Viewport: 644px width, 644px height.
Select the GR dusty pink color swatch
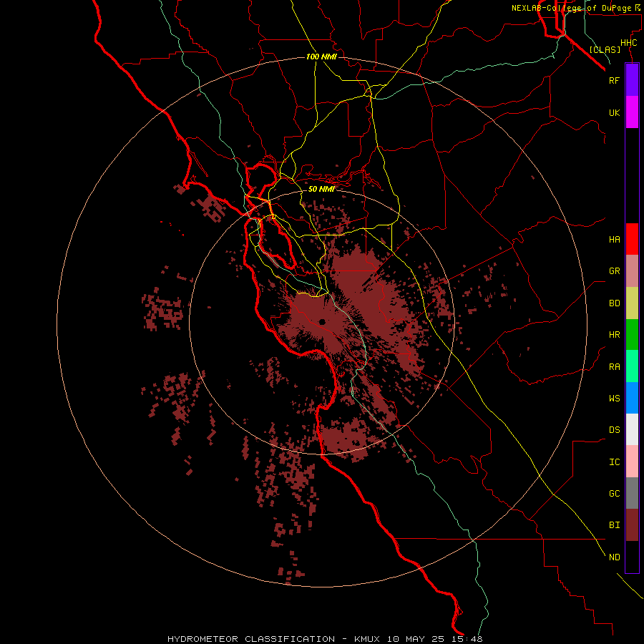[x=632, y=271]
